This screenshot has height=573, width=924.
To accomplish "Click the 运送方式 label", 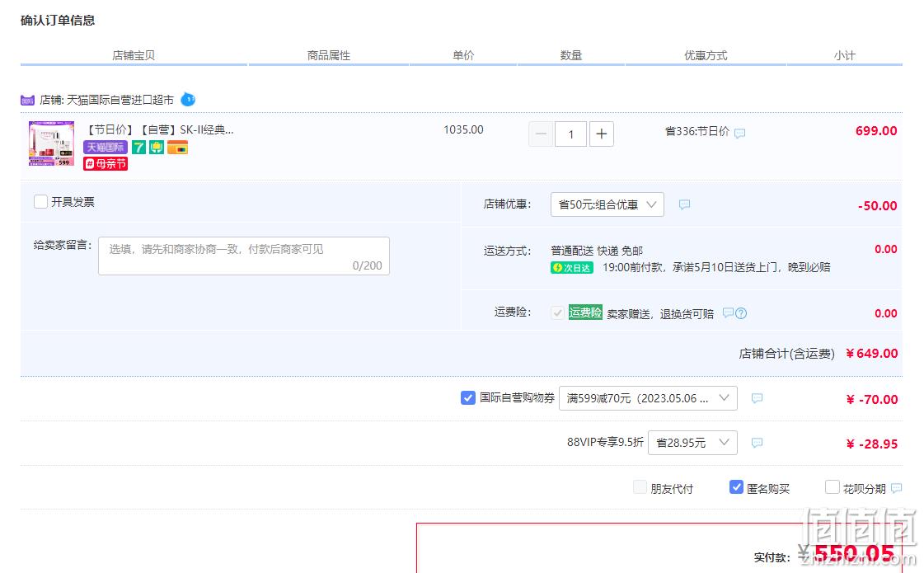I will point(508,251).
